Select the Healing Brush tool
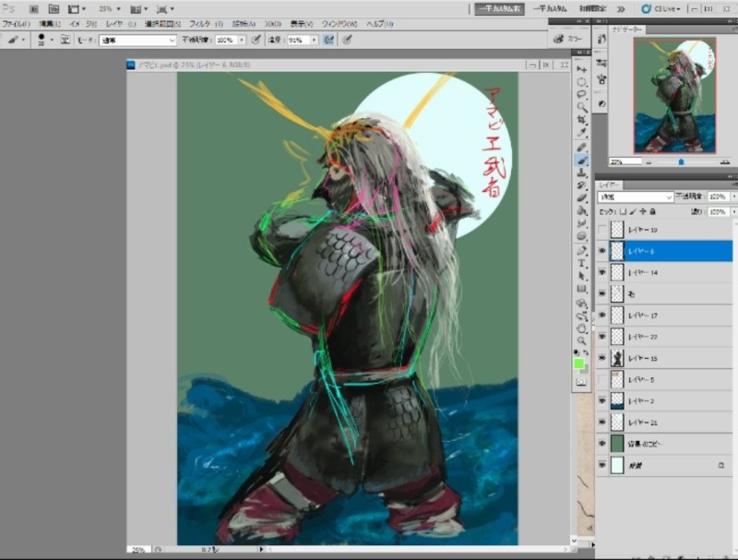This screenshot has height=560, width=738. pos(582,148)
